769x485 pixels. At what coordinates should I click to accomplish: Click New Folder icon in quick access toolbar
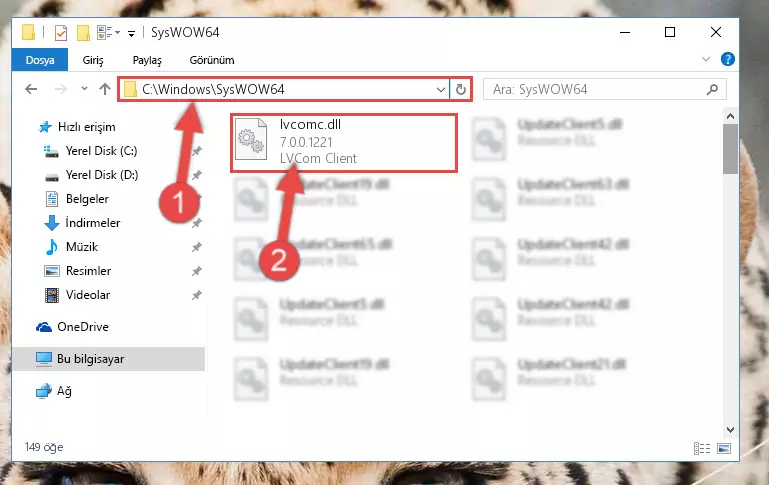(x=83, y=33)
